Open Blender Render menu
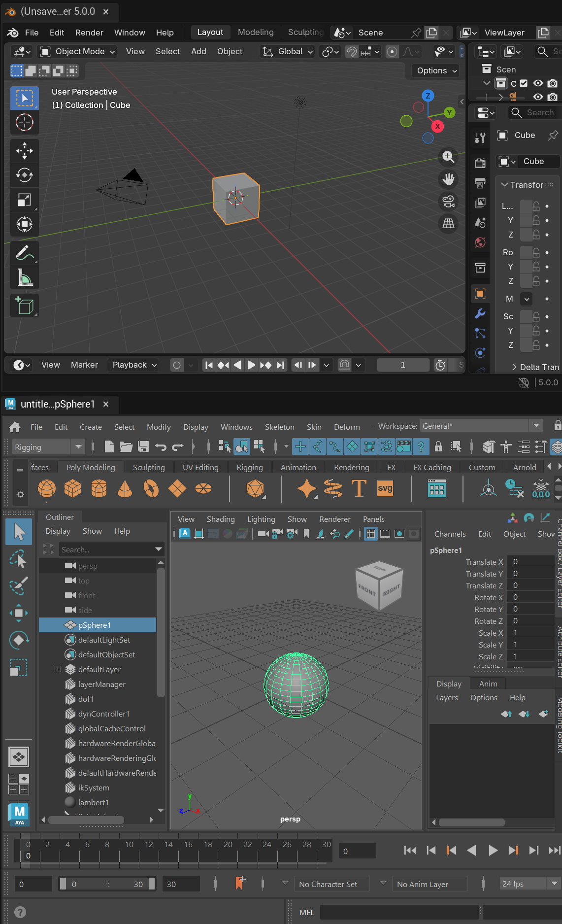Screen dimensions: 562x924 click(x=89, y=33)
